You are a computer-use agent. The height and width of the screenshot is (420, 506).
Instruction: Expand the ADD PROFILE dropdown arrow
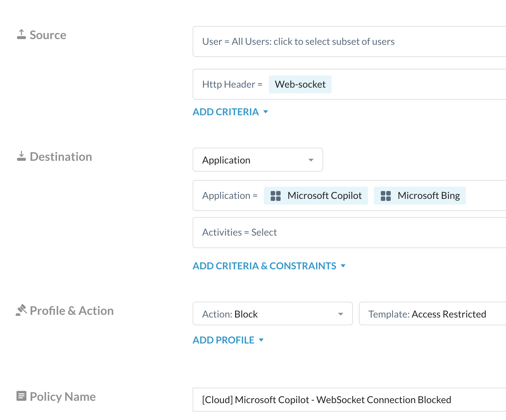tap(261, 340)
